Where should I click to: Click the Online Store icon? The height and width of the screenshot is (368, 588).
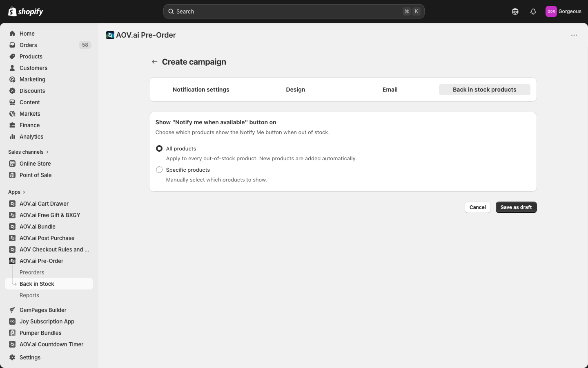(12, 164)
